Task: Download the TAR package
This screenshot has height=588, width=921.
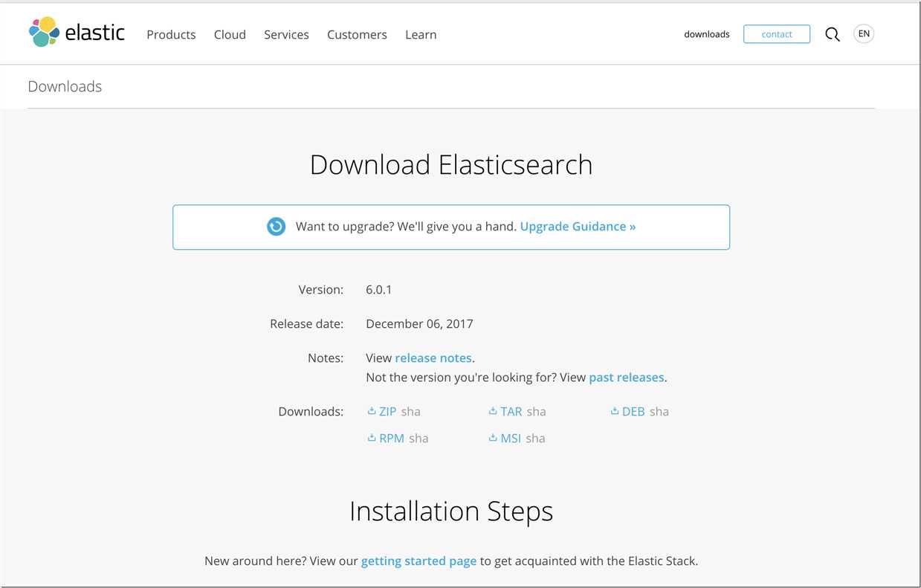Action: pos(511,411)
